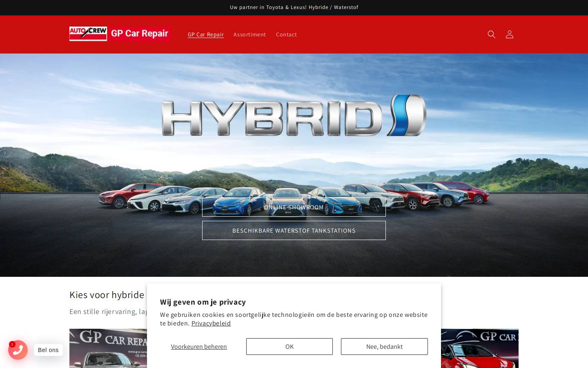
Task: Open the Contact menu item
Action: tap(286, 34)
